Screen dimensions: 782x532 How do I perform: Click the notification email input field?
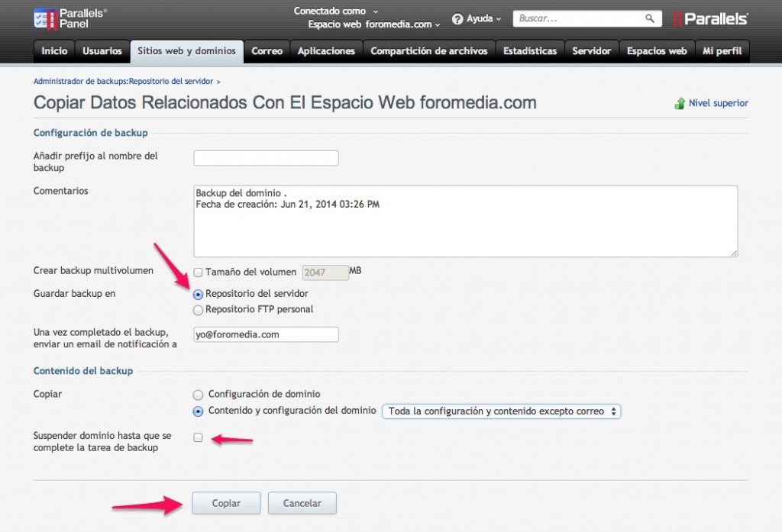[266, 334]
